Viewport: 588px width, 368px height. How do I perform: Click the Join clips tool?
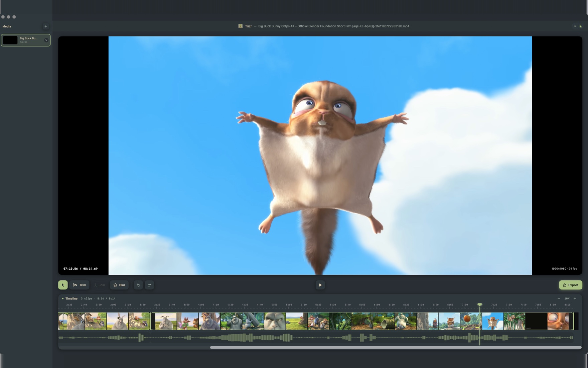pyautogui.click(x=100, y=285)
